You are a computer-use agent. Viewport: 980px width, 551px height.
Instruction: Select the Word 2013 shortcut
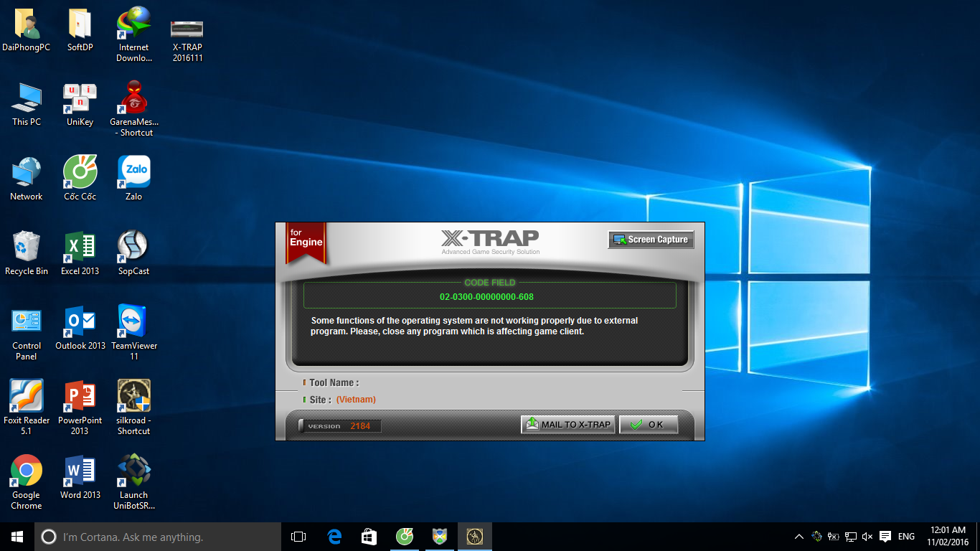[80, 478]
